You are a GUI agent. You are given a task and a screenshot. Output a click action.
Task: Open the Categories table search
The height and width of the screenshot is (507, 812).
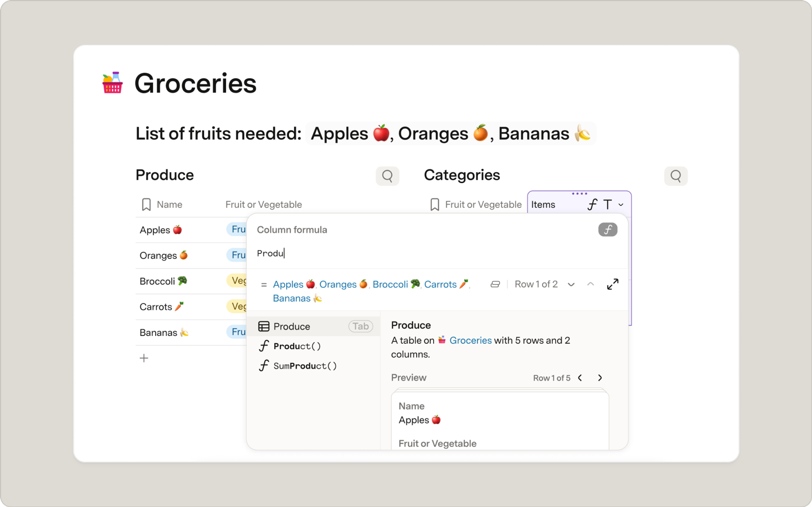point(676,176)
